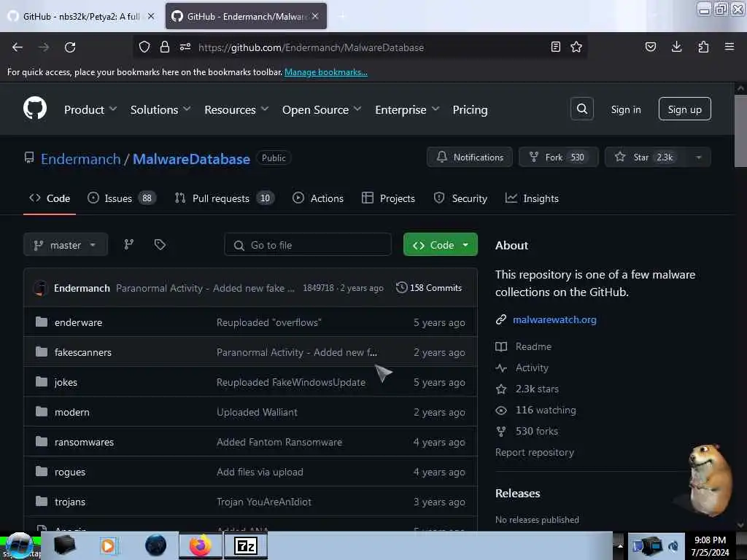Expand the Solutions menu
Image resolution: width=747 pixels, height=560 pixels.
point(160,109)
